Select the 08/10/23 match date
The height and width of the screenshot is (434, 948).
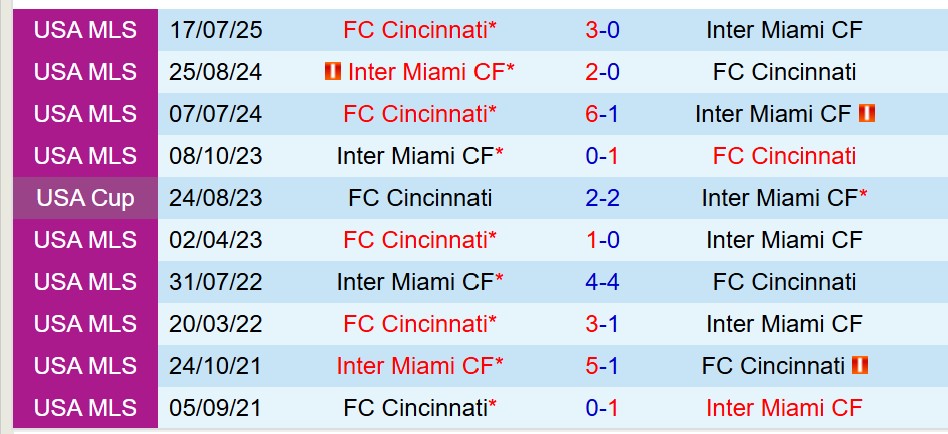(216, 156)
